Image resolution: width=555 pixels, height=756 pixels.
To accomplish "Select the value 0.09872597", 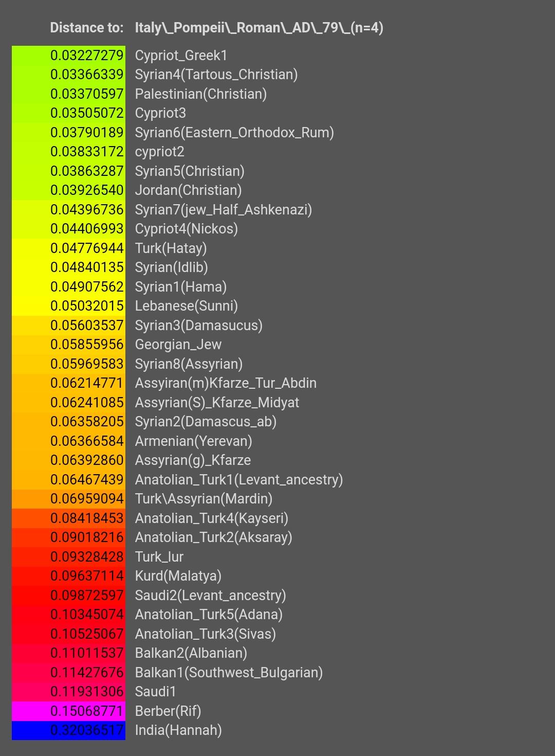I will (x=87, y=595).
